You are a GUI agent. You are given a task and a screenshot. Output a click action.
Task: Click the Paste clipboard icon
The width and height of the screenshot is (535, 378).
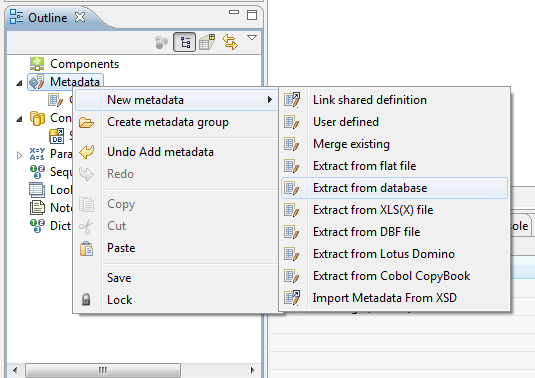86,248
